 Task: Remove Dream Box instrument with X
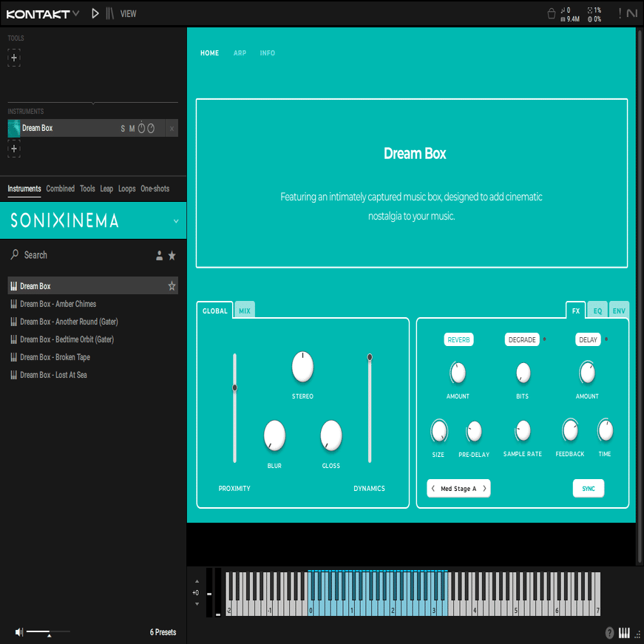pos(172,129)
